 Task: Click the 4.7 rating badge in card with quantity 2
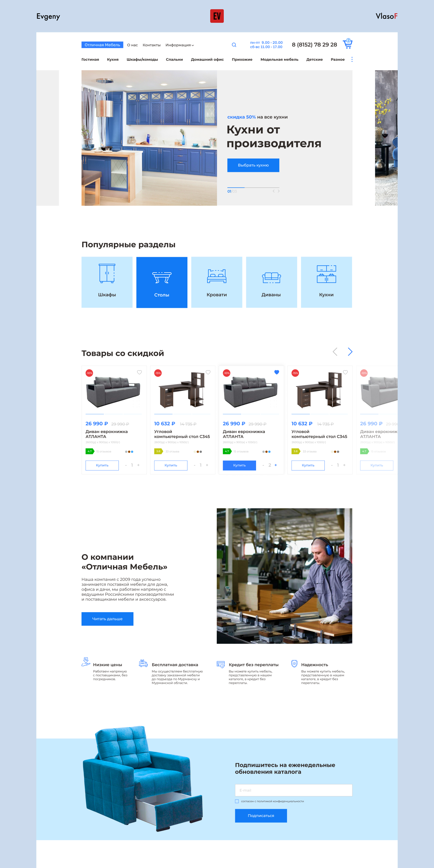[x=227, y=451]
